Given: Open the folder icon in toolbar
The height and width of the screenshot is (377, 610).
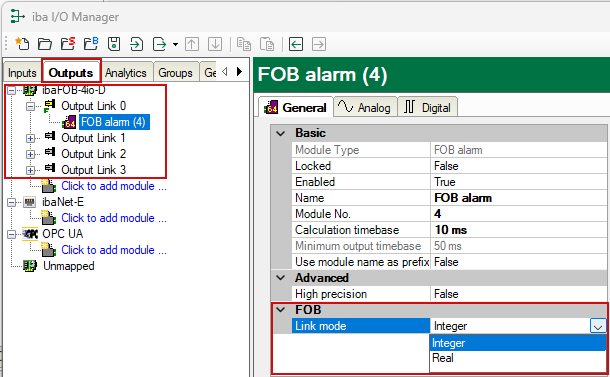Looking at the screenshot, I should click(x=45, y=44).
